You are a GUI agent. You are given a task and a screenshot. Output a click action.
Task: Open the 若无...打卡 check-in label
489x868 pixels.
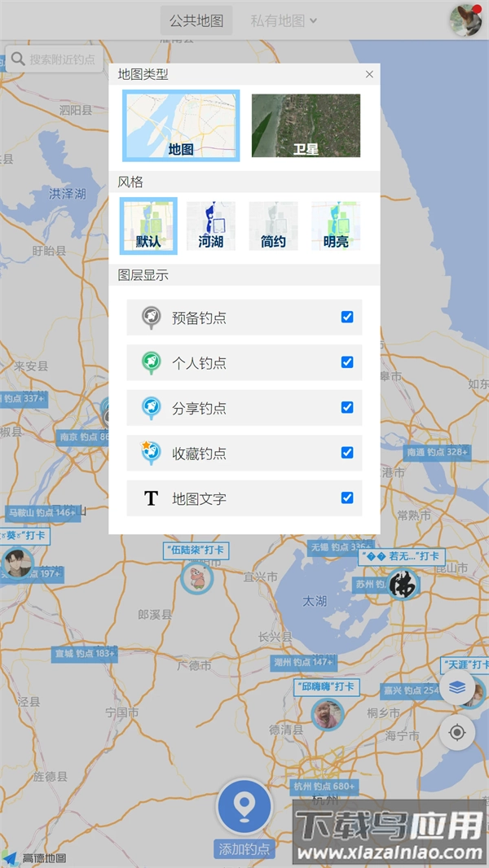tap(401, 556)
